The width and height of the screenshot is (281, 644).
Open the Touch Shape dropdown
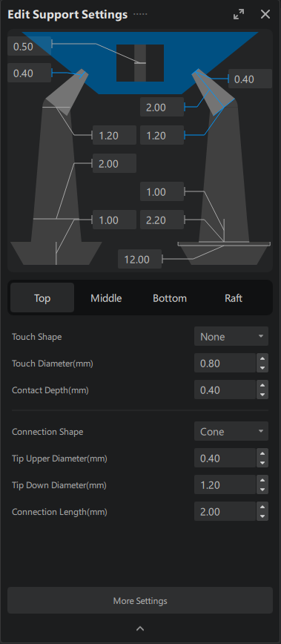pyautogui.click(x=231, y=336)
